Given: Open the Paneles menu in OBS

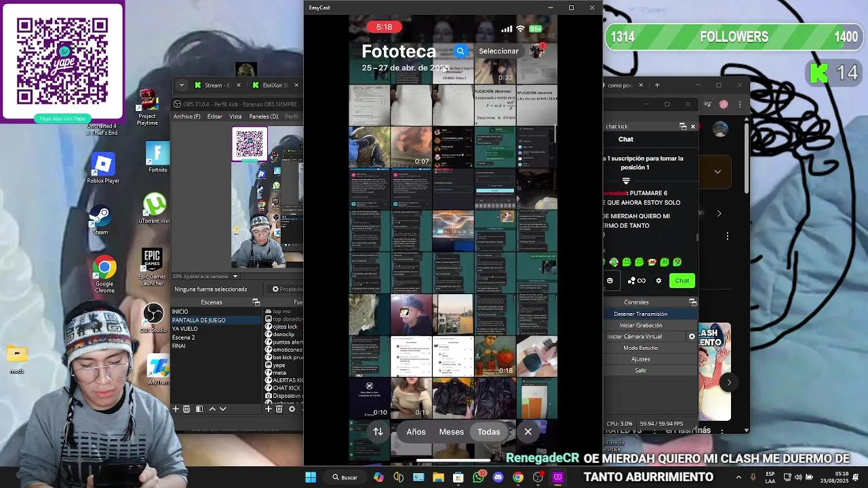Looking at the screenshot, I should (x=263, y=117).
